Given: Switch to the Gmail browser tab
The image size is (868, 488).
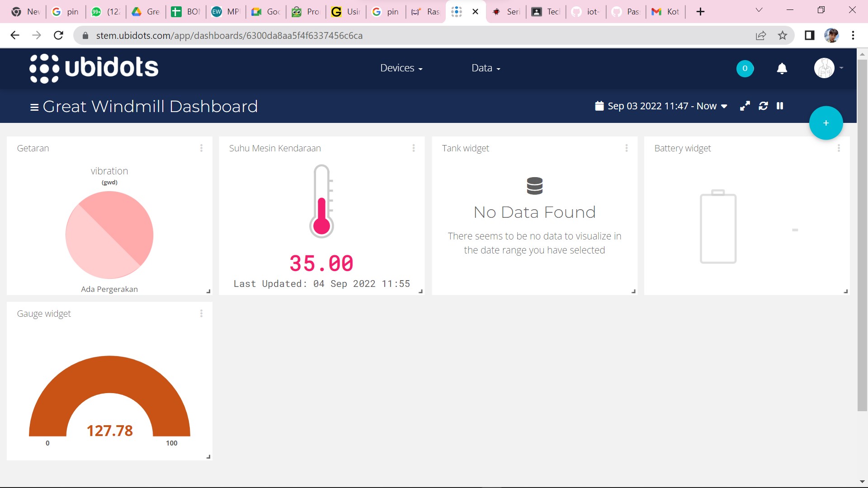Looking at the screenshot, I should click(x=665, y=12).
